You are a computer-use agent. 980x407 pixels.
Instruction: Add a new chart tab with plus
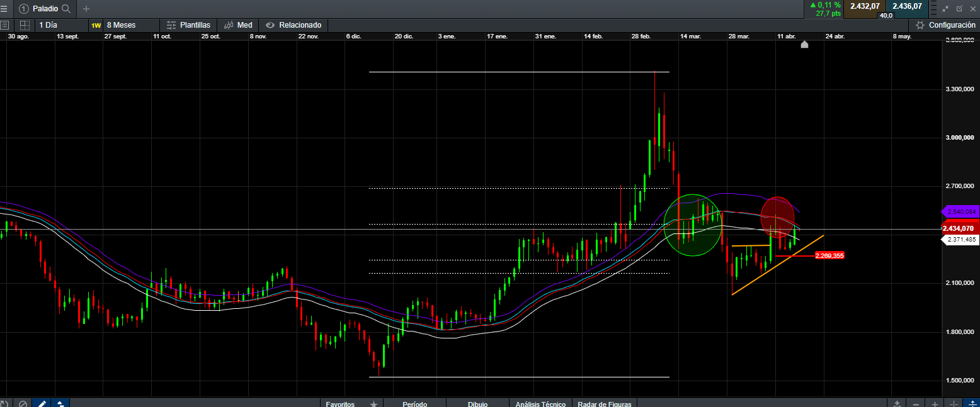(86, 9)
